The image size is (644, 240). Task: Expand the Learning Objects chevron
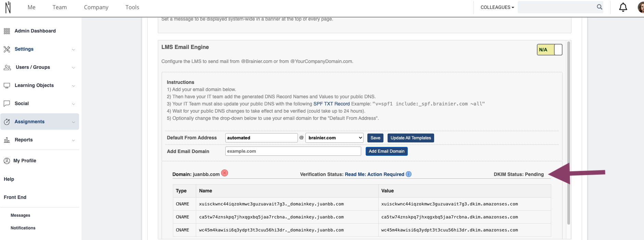pos(73,86)
